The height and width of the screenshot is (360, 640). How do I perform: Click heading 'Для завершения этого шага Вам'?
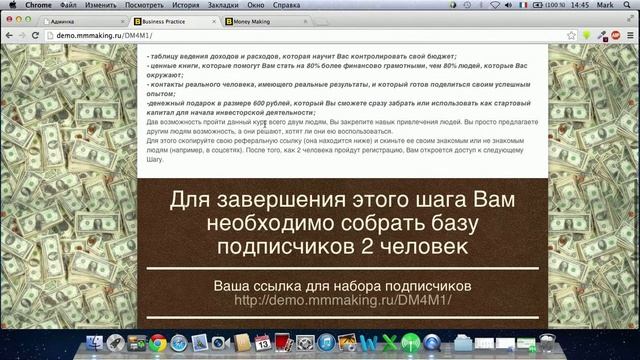click(x=342, y=200)
